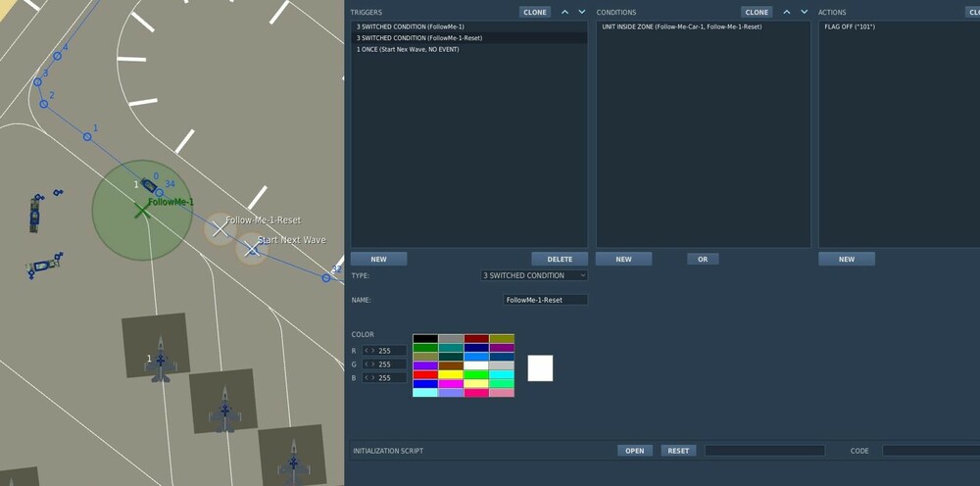The image size is (980, 486).
Task: Reset the initialization script
Action: click(x=679, y=451)
